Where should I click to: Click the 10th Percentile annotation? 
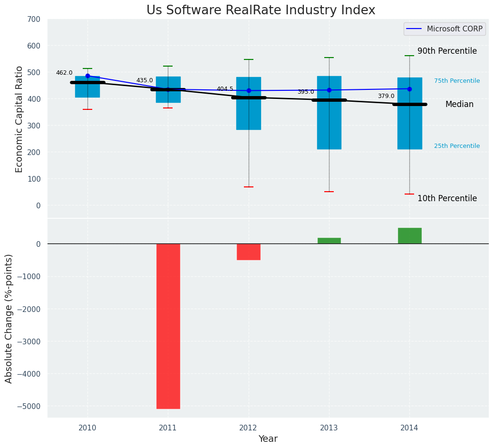coord(447,198)
